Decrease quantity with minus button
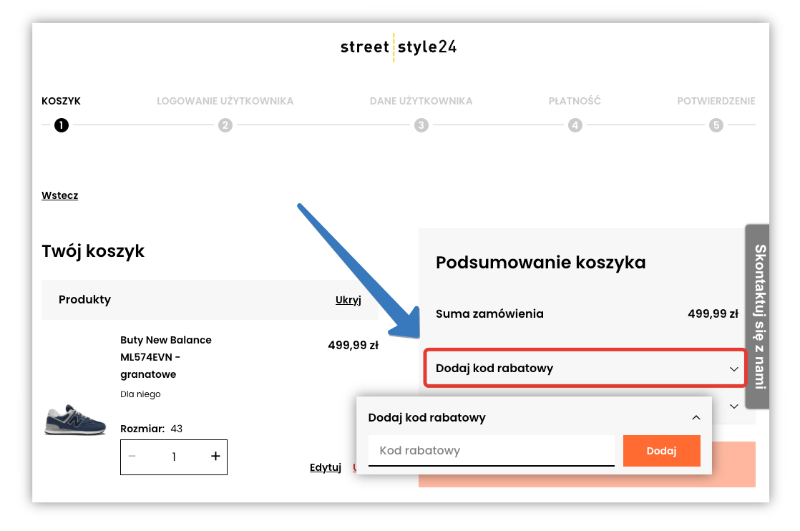 (x=133, y=457)
